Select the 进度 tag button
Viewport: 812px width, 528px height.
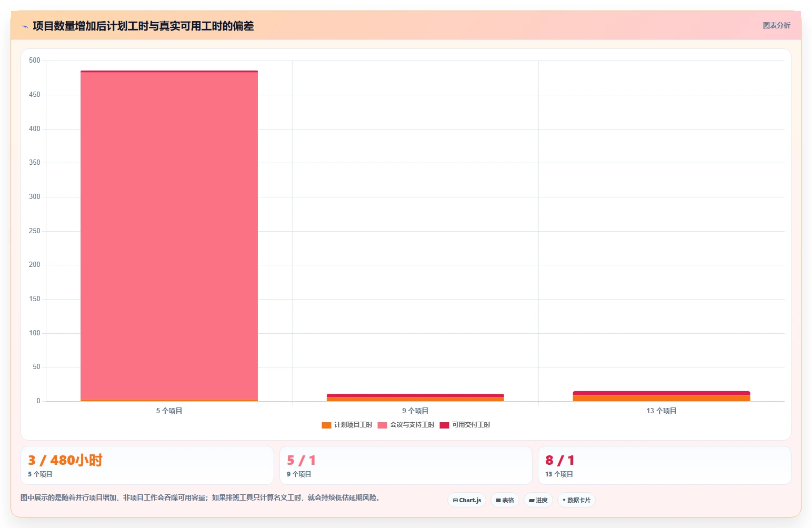(x=538, y=500)
